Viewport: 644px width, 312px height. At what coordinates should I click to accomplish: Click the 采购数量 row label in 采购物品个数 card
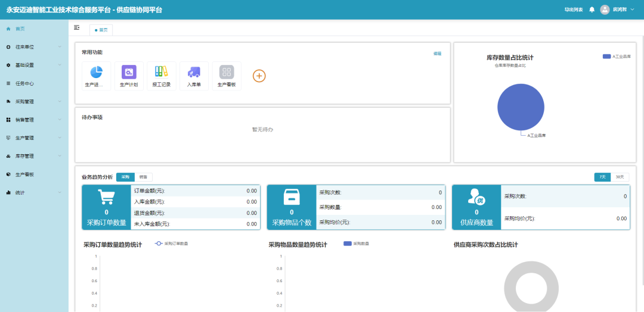click(x=330, y=207)
